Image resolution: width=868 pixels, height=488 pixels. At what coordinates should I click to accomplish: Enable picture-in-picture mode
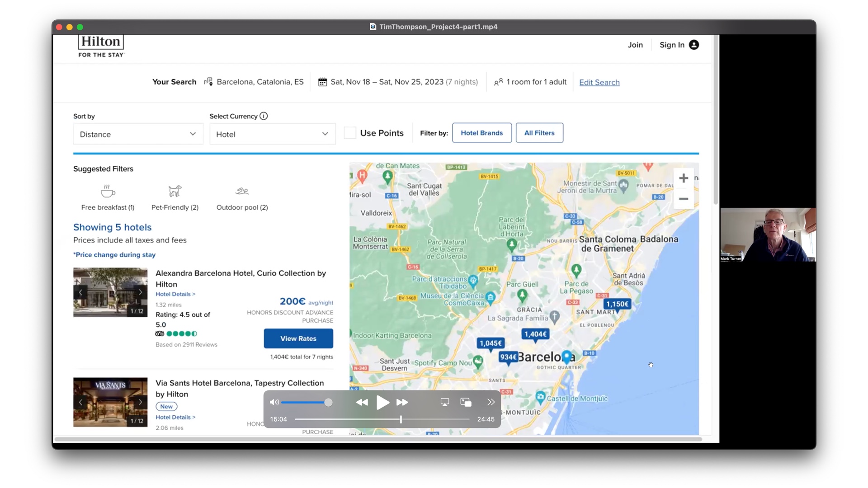pyautogui.click(x=466, y=402)
